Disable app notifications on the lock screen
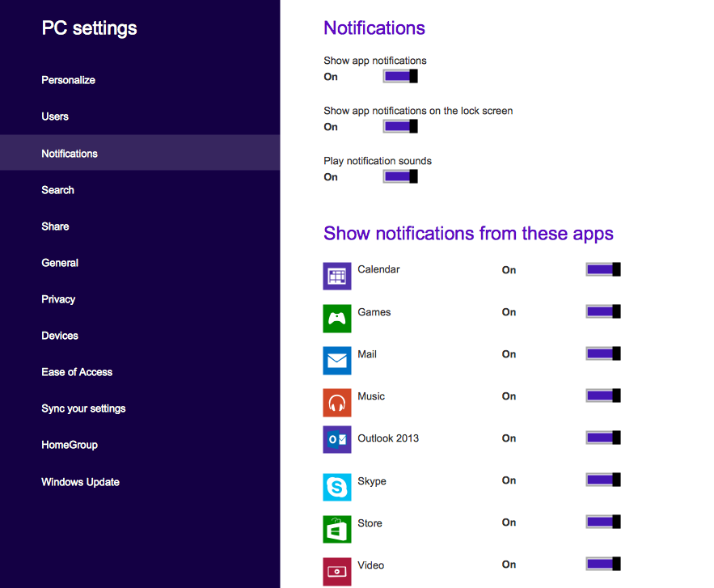Image resolution: width=714 pixels, height=588 pixels. pos(400,127)
